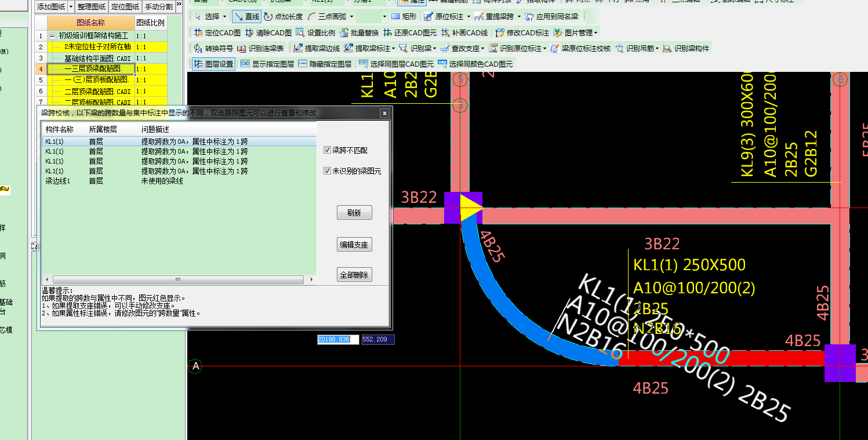Show more drawing-panel toolbar items via »
868x440 pixels.
179,5
